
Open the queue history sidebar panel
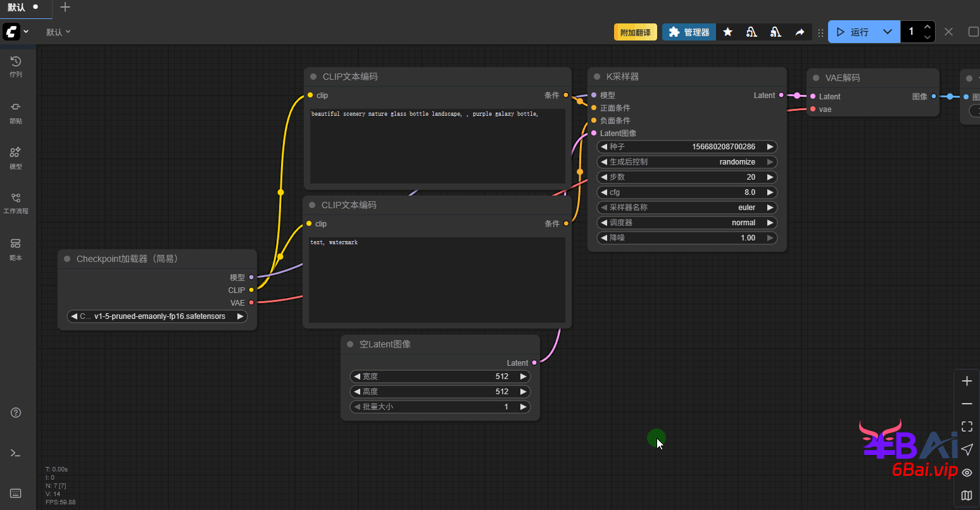click(x=16, y=66)
